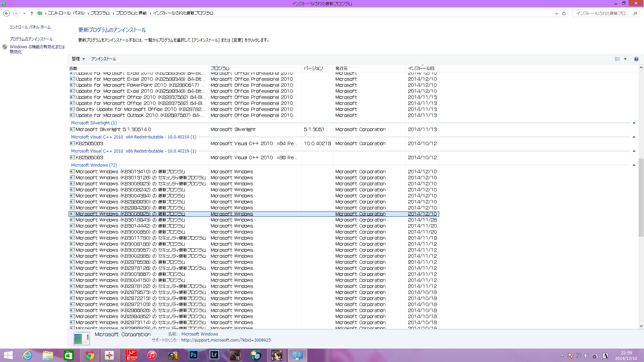Open the camera photo app on taskbar

(173, 355)
